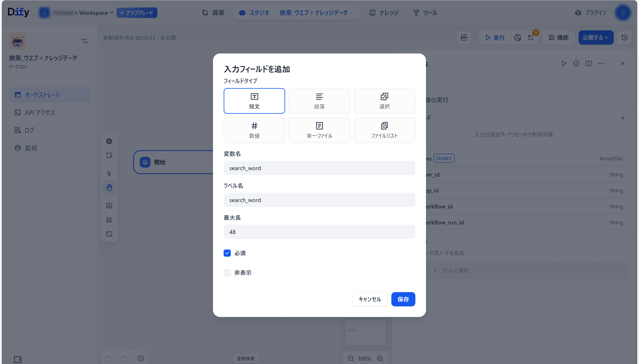Click the ENV environment variables icon
The image size is (639, 364).
point(463,37)
